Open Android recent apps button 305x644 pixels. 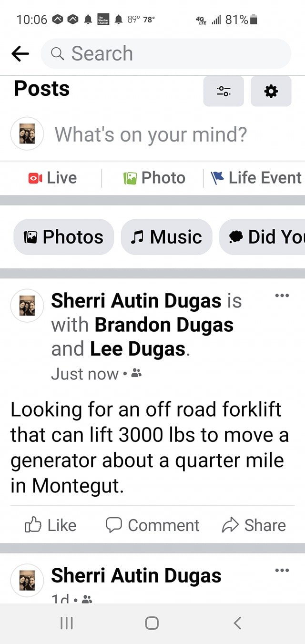click(65, 623)
